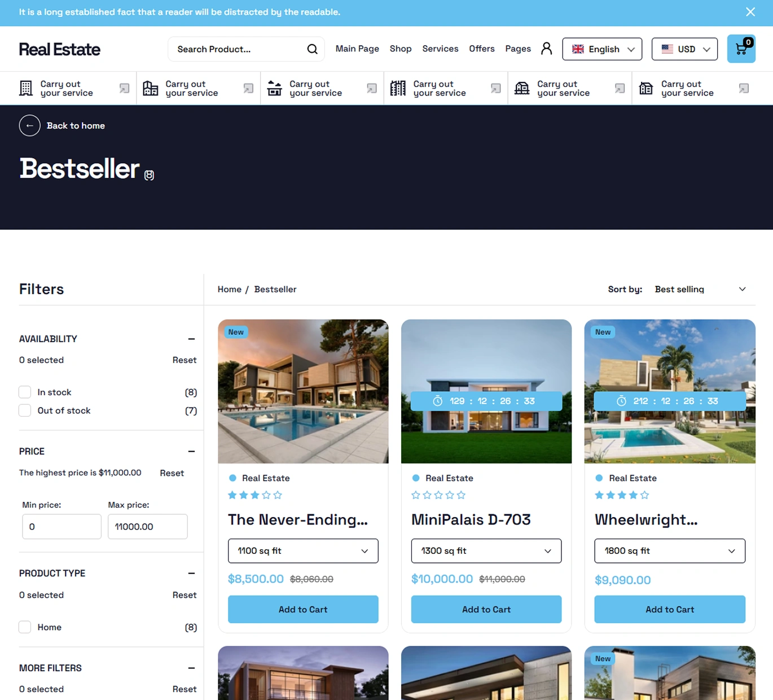
Task: Click the timer icon on Wheelwright listing
Action: click(621, 401)
